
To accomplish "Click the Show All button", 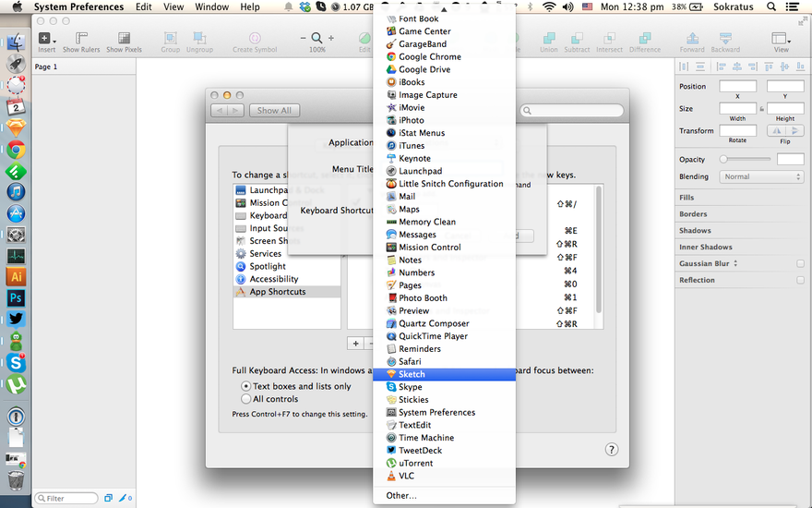I will point(274,111).
